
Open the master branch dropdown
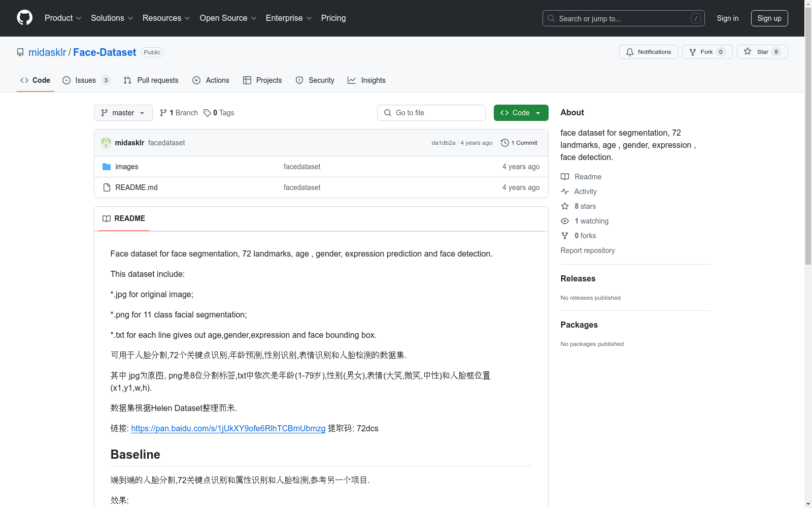click(x=123, y=113)
